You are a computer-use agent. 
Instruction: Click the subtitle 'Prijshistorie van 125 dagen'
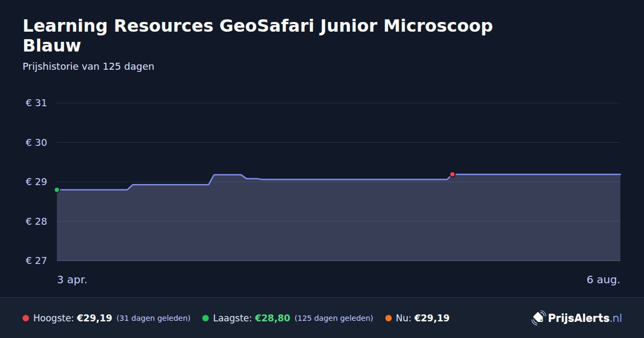pyautogui.click(x=89, y=67)
